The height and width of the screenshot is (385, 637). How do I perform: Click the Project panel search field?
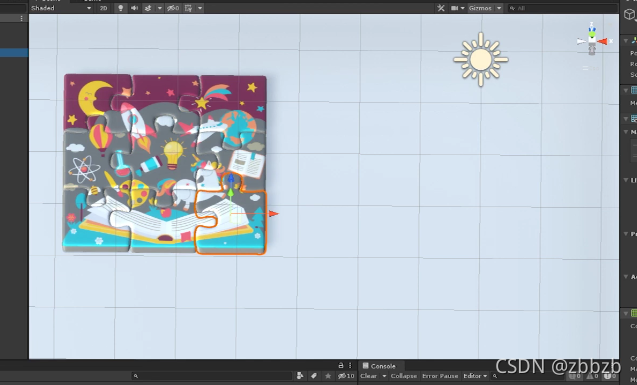click(211, 376)
